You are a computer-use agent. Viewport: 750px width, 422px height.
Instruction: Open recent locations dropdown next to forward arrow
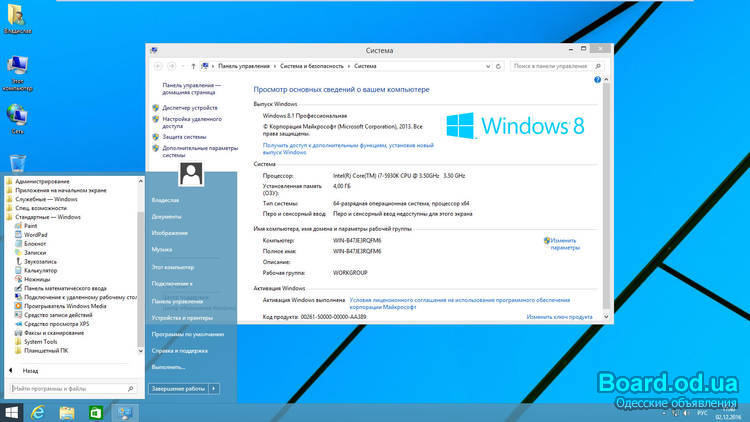pyautogui.click(x=183, y=67)
